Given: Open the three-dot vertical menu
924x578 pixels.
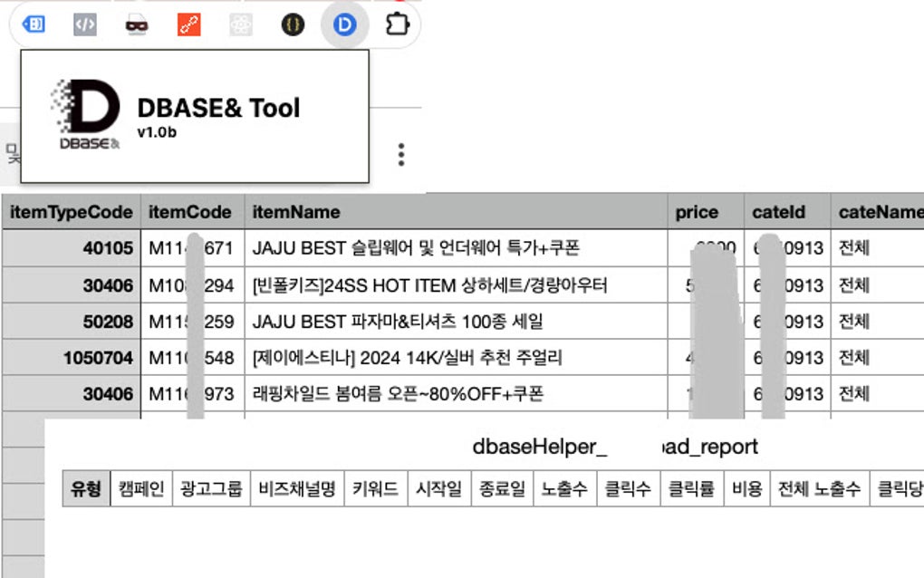Looking at the screenshot, I should [401, 154].
